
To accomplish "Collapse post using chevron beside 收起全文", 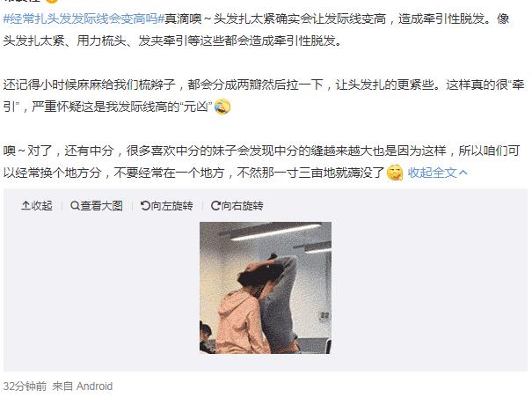I will tap(463, 173).
